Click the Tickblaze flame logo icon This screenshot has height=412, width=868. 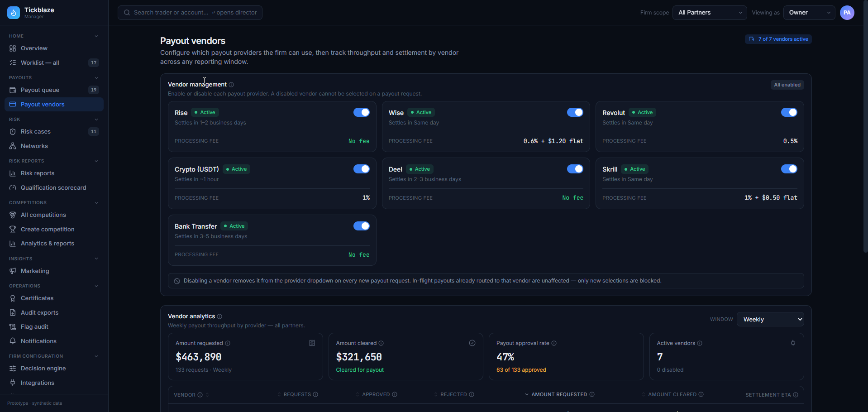14,13
